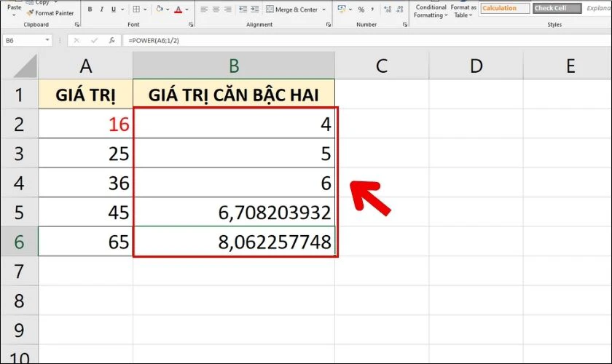Apply Accounting Number Format icon
The image size is (612, 364).
(342, 9)
